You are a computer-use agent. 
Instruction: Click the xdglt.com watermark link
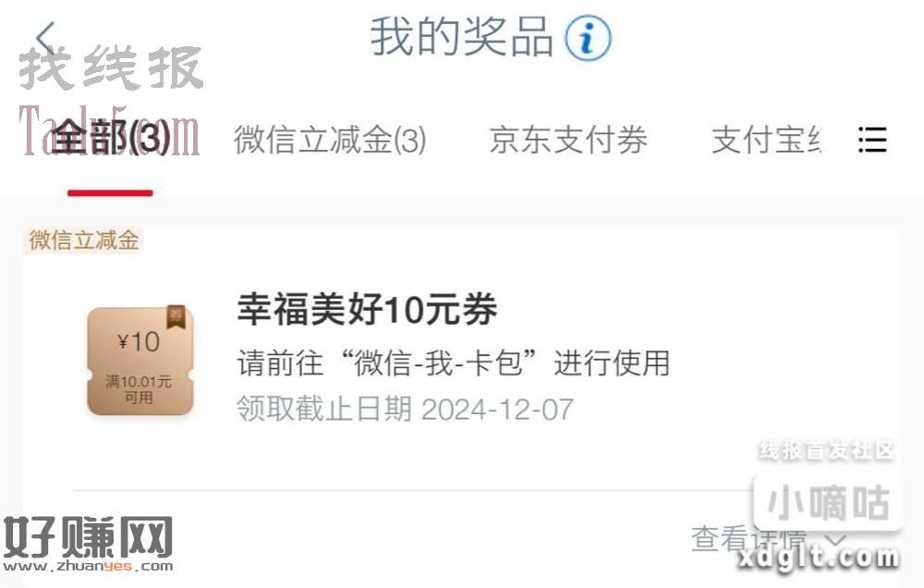pyautogui.click(x=819, y=557)
